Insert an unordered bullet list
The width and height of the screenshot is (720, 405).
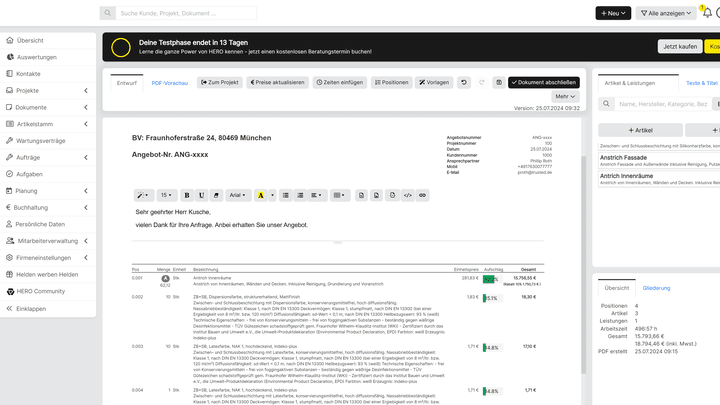pyautogui.click(x=286, y=195)
